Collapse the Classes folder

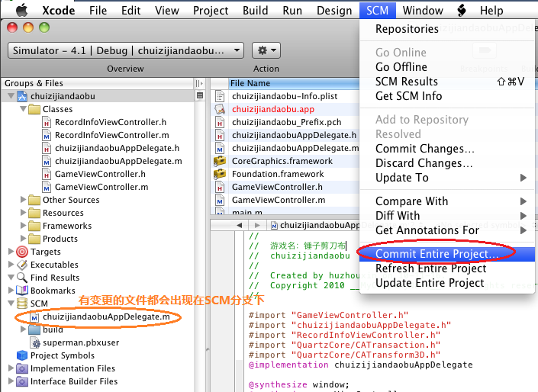pos(24,109)
